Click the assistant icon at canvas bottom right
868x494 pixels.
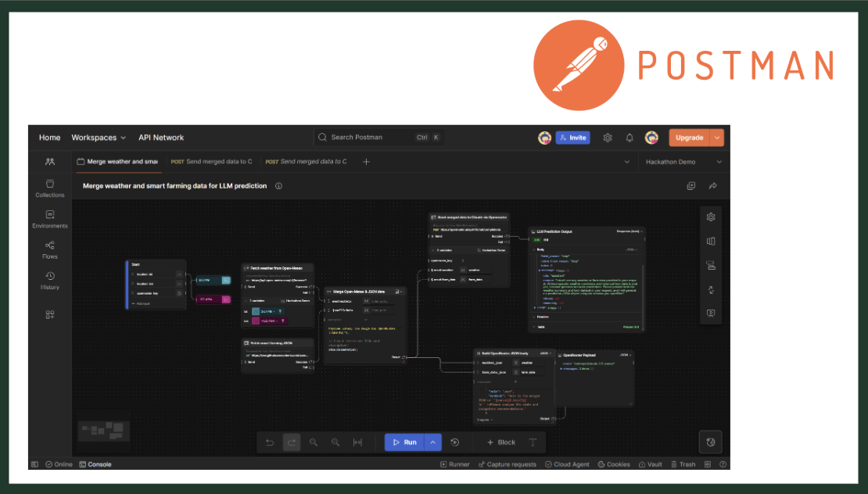[x=711, y=442]
